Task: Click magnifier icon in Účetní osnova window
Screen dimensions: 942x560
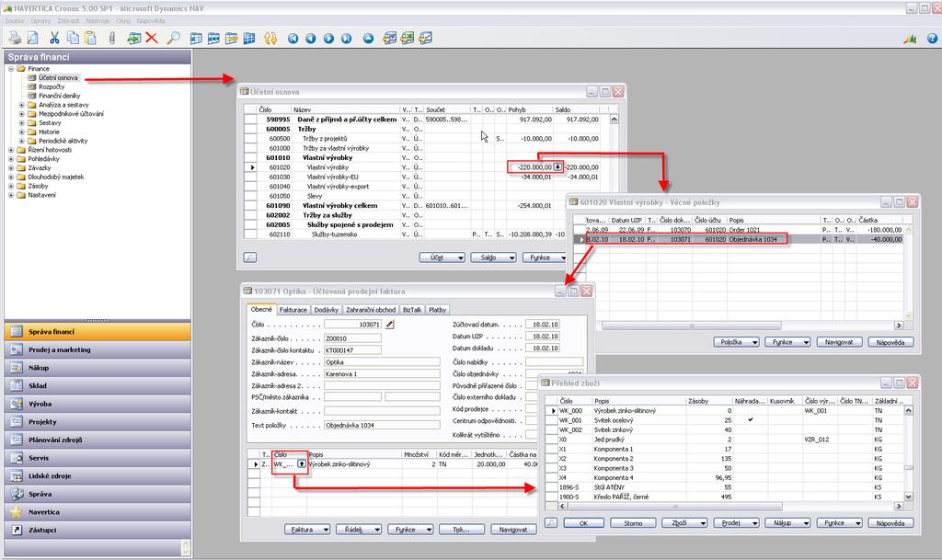Action: pyautogui.click(x=250, y=257)
